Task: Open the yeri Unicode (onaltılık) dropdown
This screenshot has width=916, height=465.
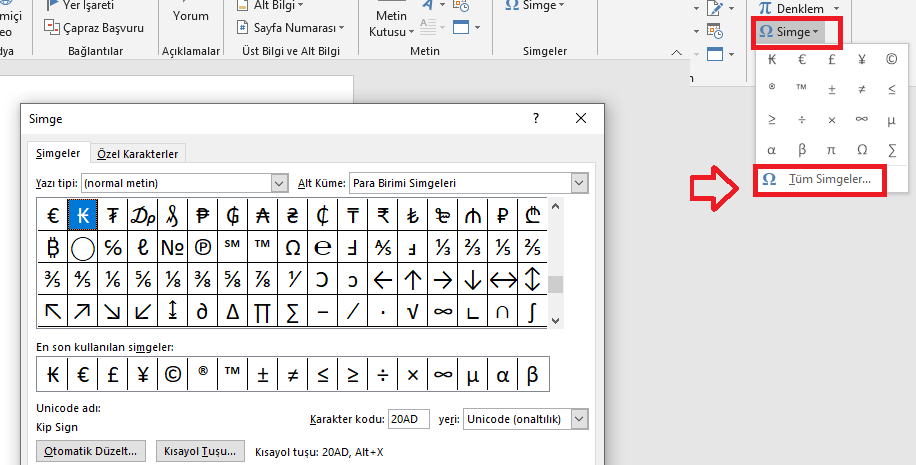Action: (x=579, y=419)
